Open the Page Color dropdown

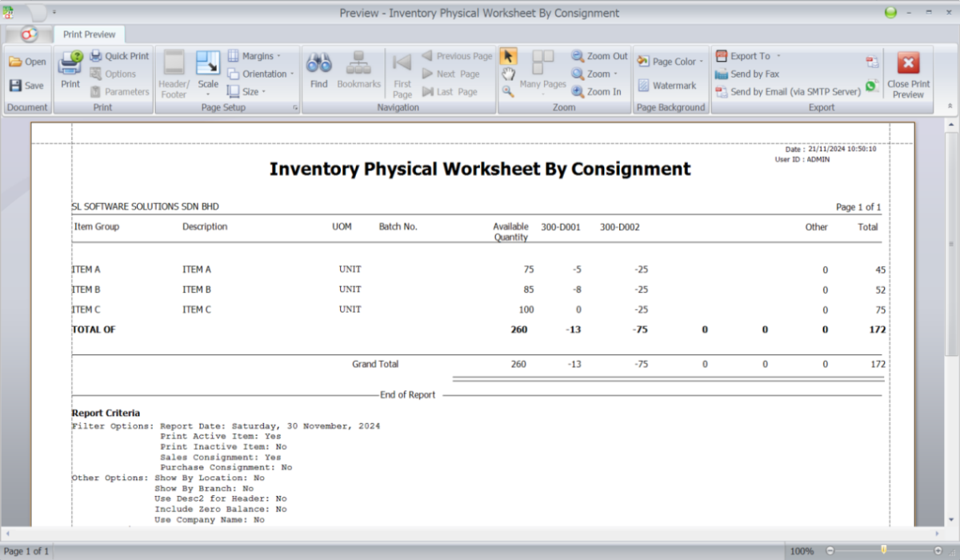670,62
